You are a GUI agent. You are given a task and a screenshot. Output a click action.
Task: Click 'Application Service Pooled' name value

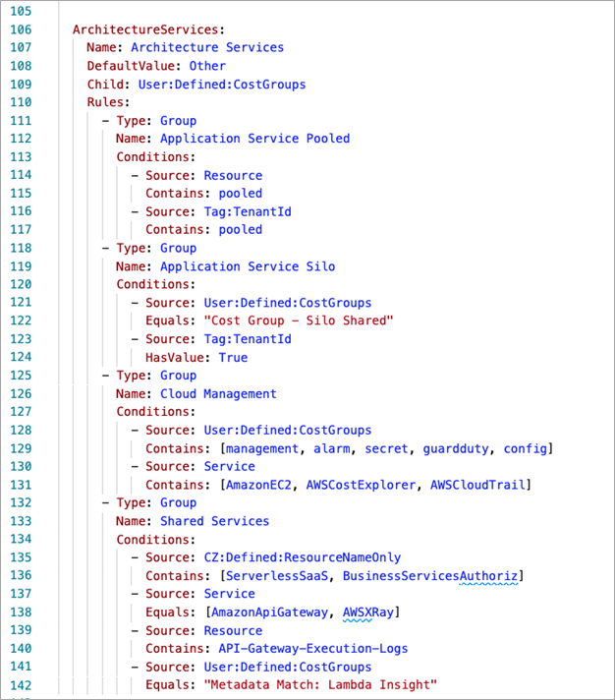[255, 139]
